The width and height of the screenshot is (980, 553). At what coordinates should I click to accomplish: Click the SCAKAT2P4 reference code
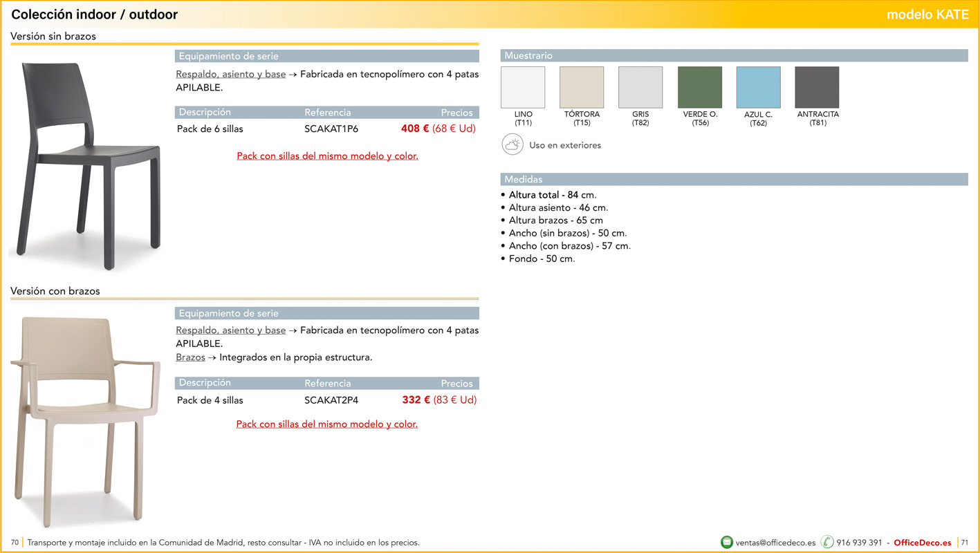point(331,400)
